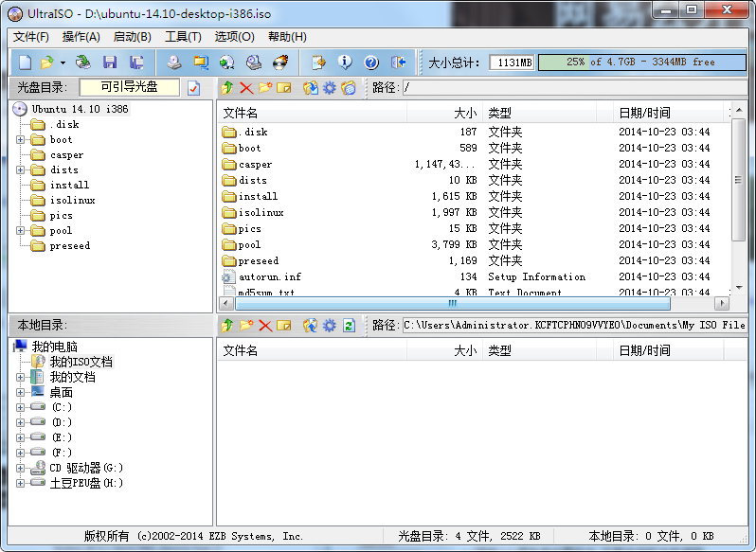This screenshot has height=552, width=756.
Task: Click the local path field C:\Users\Administrator
Action: pos(575,326)
